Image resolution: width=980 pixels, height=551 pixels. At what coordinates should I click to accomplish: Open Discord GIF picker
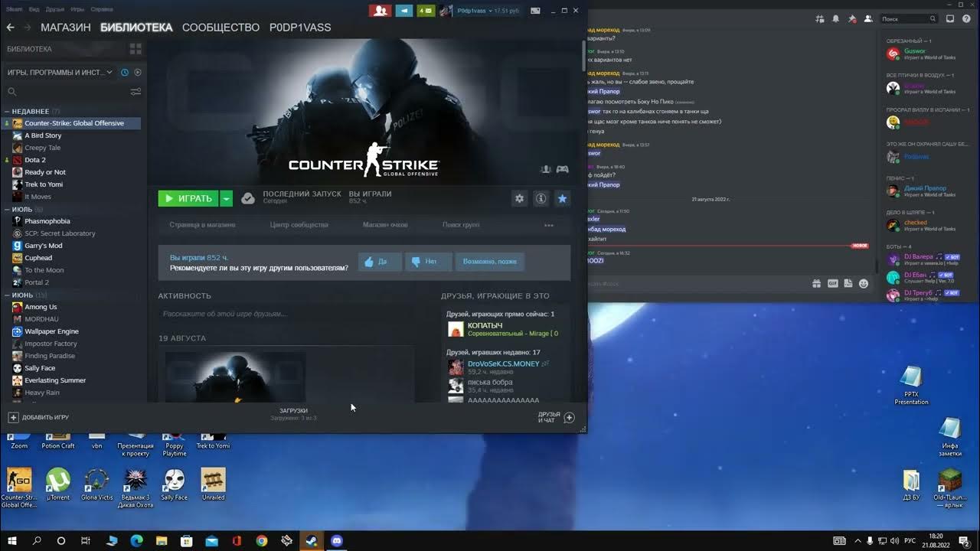pos(833,283)
